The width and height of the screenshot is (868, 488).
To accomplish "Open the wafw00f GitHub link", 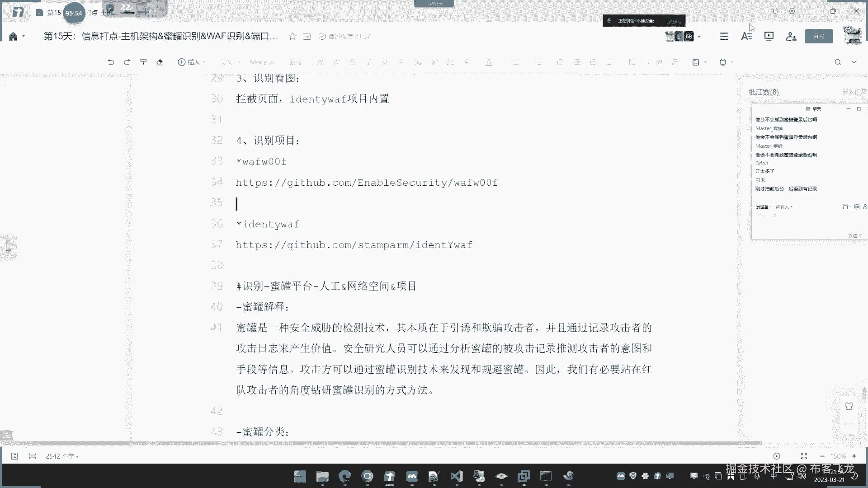I will (367, 183).
